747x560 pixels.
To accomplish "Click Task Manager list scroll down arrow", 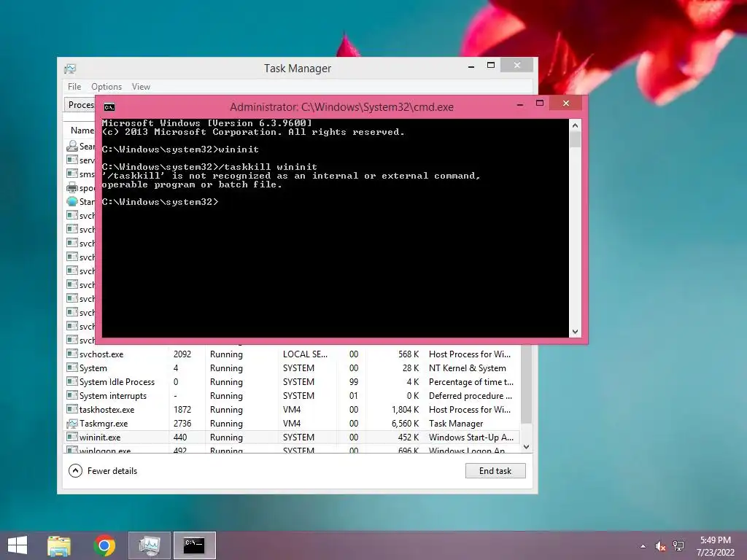I will pos(526,447).
